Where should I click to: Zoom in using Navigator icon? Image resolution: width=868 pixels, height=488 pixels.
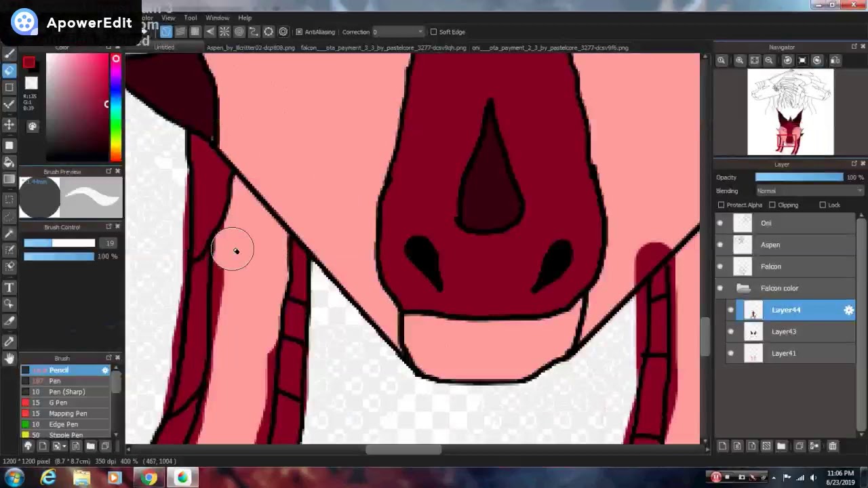pos(739,60)
